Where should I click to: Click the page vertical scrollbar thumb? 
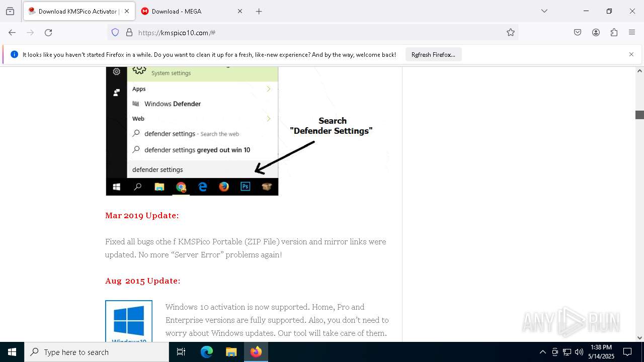pos(639,115)
